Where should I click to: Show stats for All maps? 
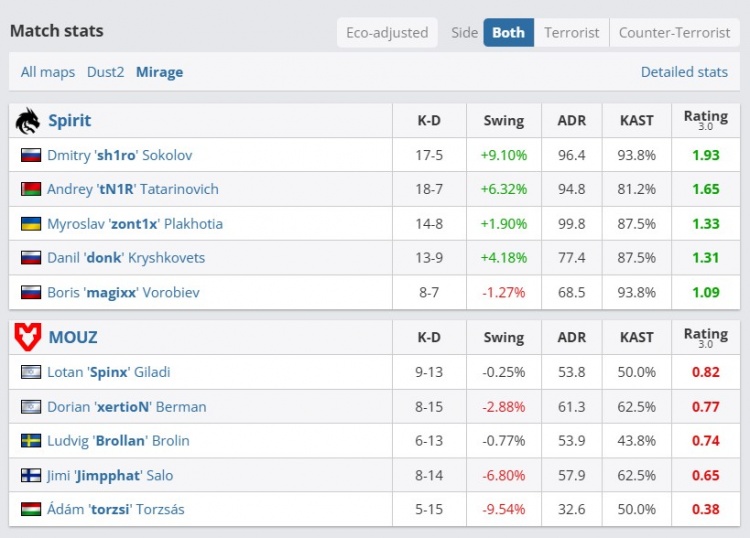coord(48,72)
